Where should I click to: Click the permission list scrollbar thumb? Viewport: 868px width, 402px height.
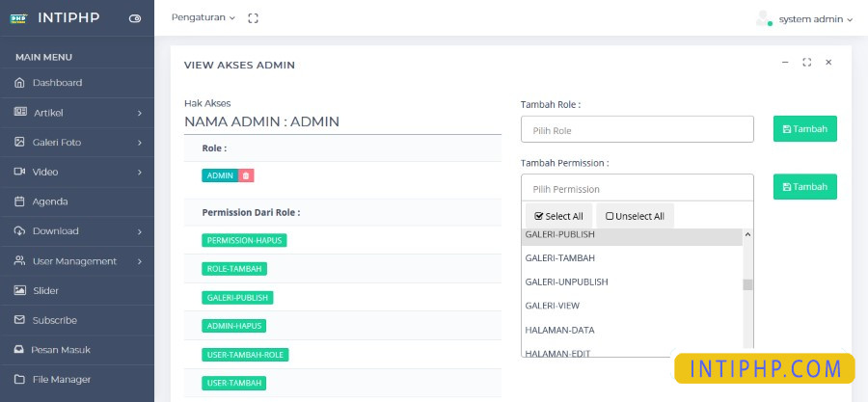click(x=747, y=284)
